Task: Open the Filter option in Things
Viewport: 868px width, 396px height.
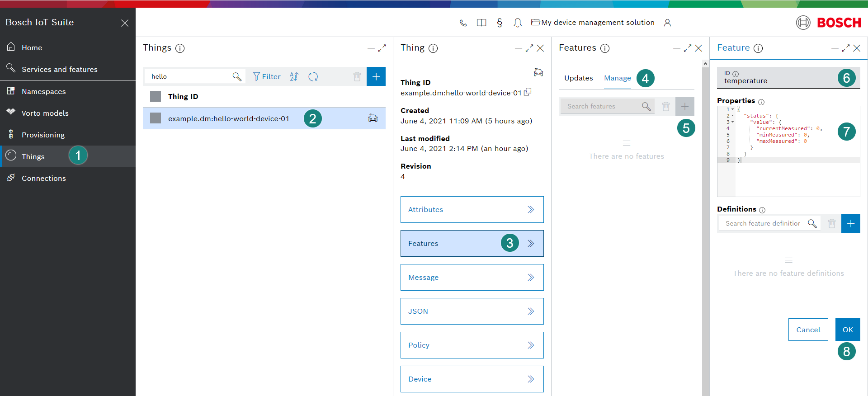Action: click(267, 76)
